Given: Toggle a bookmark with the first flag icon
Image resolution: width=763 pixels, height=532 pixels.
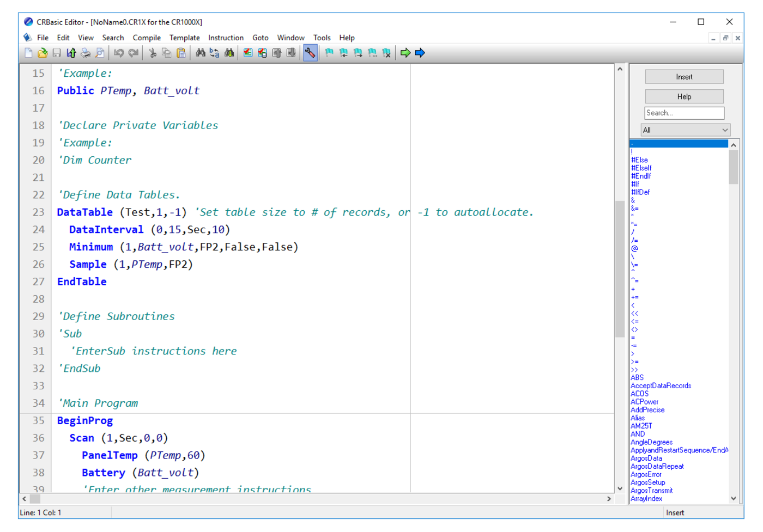Looking at the screenshot, I should pyautogui.click(x=329, y=53).
